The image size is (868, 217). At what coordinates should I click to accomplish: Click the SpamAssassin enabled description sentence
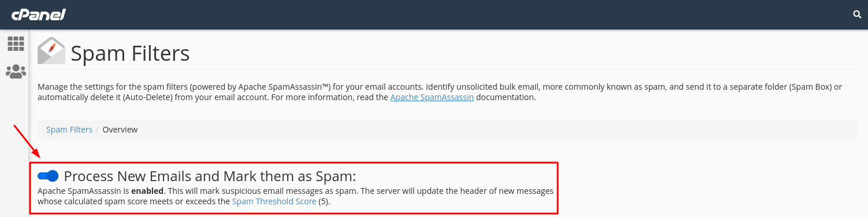pyautogui.click(x=295, y=196)
